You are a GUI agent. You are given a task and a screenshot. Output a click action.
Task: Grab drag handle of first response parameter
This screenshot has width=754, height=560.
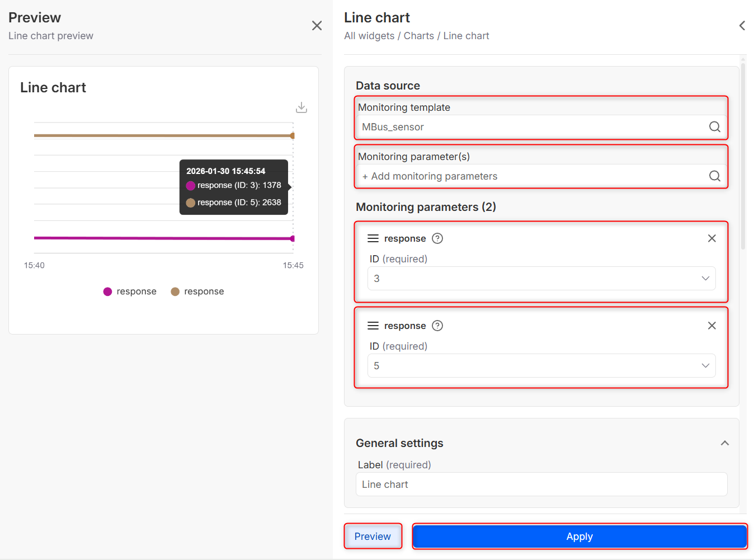coord(373,238)
